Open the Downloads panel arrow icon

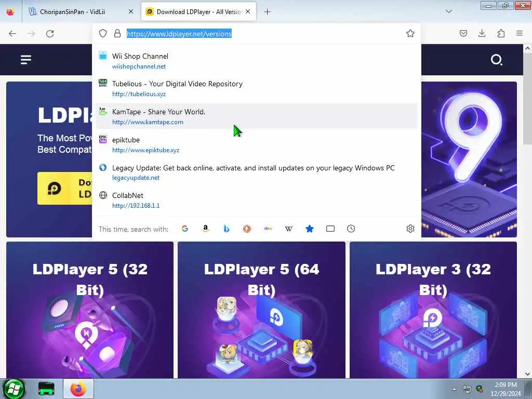(482, 33)
